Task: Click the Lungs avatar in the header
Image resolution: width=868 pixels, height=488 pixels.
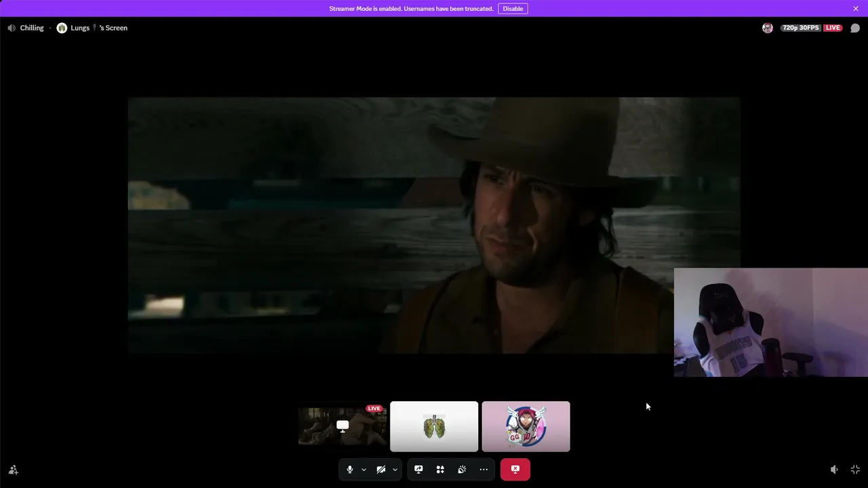Action: pos(62,28)
